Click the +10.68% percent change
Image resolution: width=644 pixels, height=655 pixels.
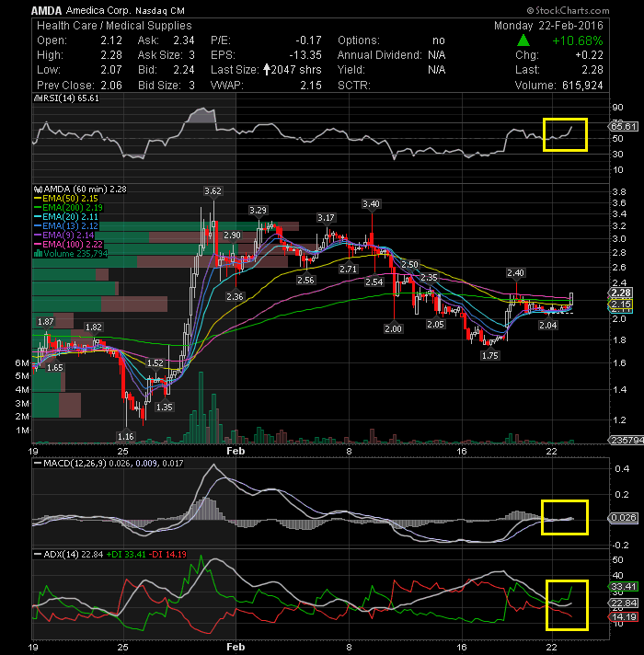click(x=578, y=40)
